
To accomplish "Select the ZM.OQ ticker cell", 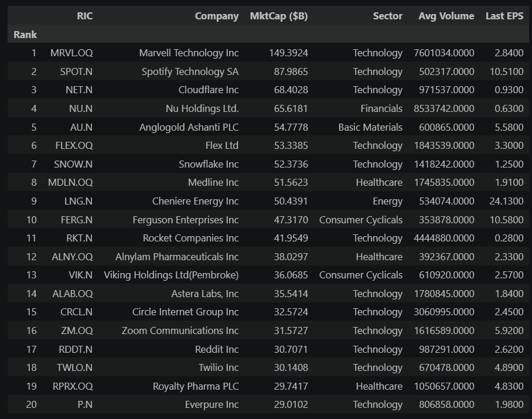I will [77, 331].
